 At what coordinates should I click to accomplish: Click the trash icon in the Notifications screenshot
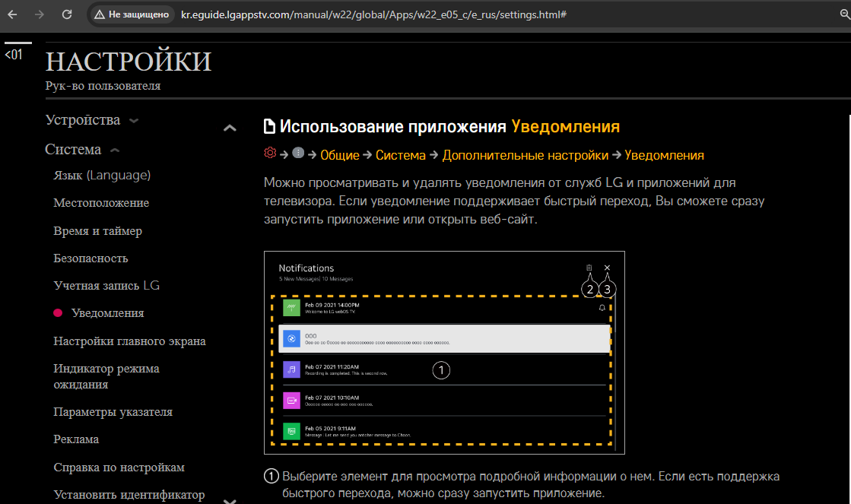[x=589, y=268]
